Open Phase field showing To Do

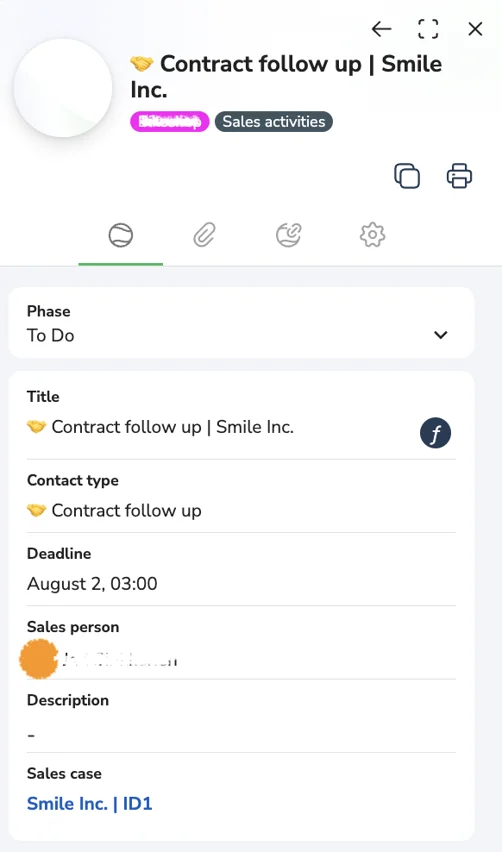coord(241,323)
